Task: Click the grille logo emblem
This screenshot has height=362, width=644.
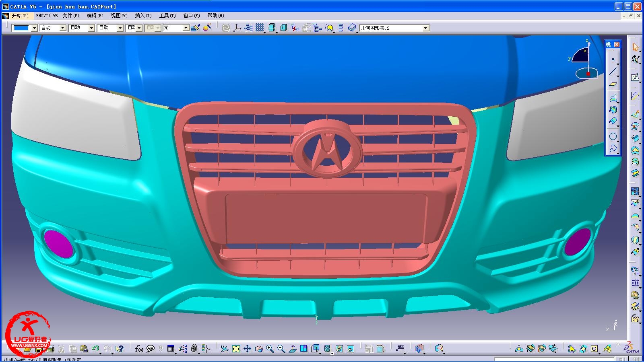Action: 327,149
